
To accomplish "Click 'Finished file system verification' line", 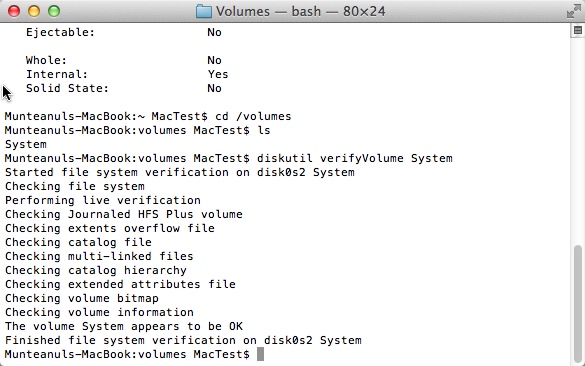I will 183,340.
